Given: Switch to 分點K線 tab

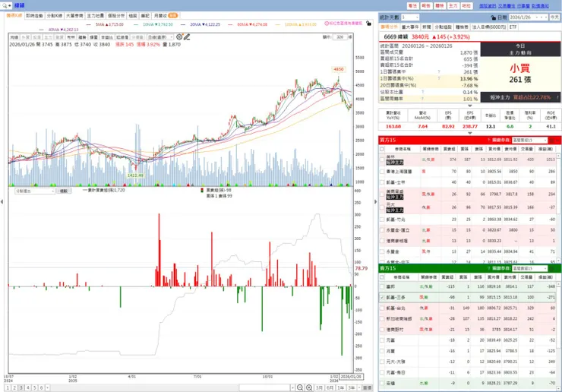Looking at the screenshot, I should (x=55, y=16).
